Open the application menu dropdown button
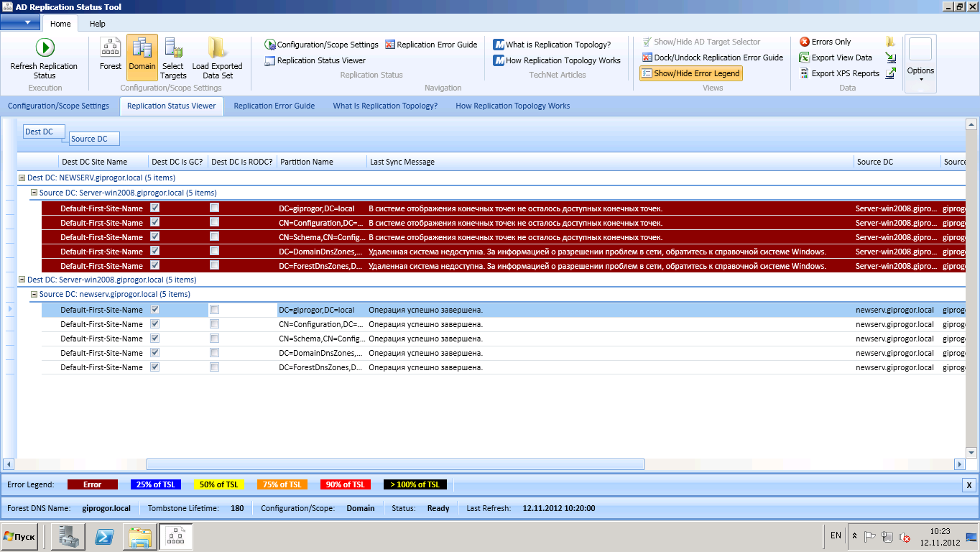The width and height of the screenshot is (980, 552). coord(20,22)
